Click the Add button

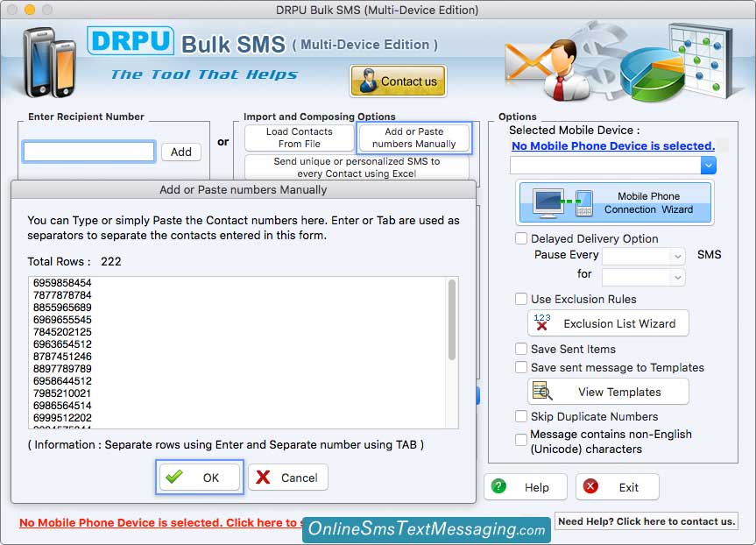181,152
